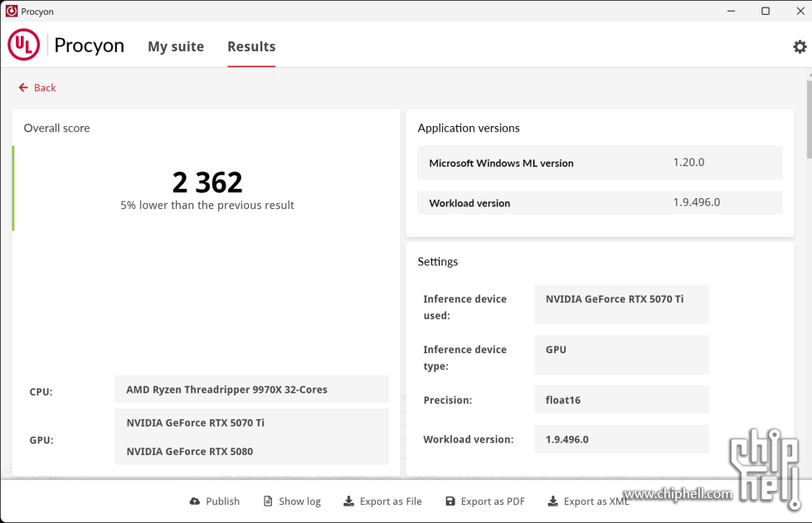Click the red Back arrow
The image size is (812, 523).
click(x=23, y=88)
